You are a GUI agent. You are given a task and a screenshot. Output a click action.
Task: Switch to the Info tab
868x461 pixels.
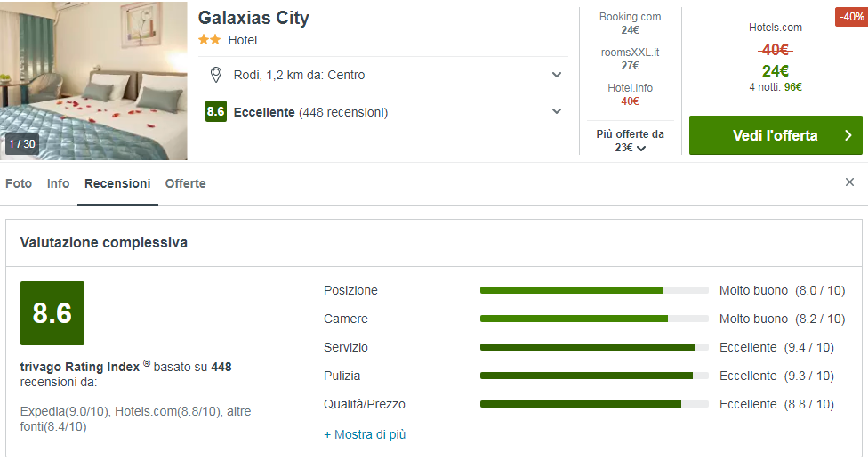tap(59, 183)
